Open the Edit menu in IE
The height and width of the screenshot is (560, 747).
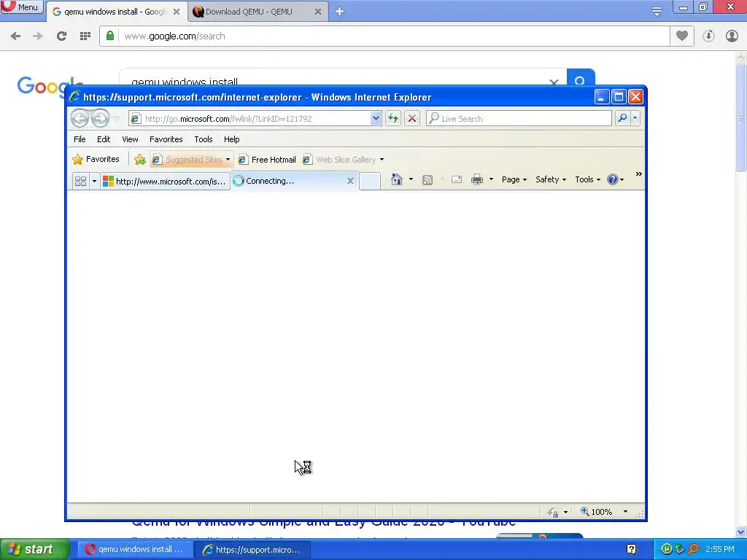pyautogui.click(x=104, y=139)
